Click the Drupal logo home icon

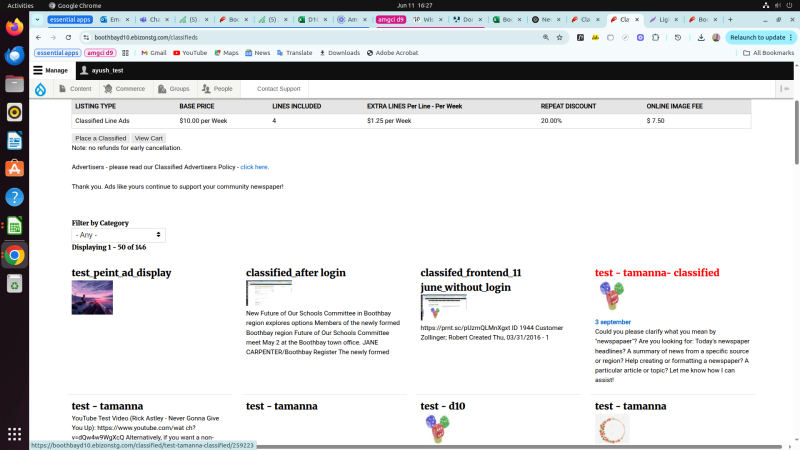point(39,89)
